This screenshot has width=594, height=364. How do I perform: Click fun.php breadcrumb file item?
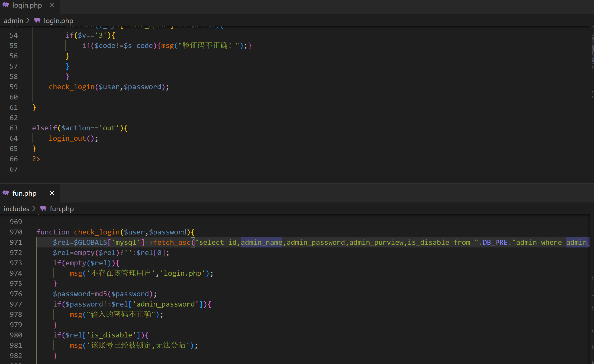coord(62,209)
